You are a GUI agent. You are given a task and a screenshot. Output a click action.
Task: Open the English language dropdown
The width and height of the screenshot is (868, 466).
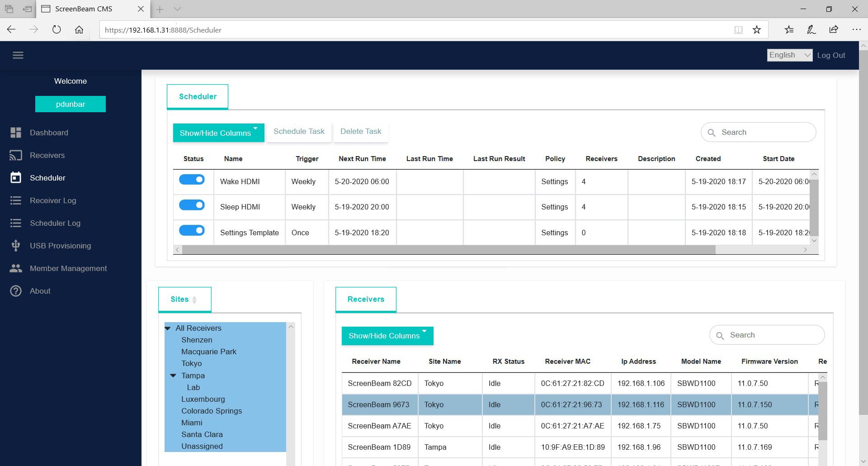coord(789,55)
